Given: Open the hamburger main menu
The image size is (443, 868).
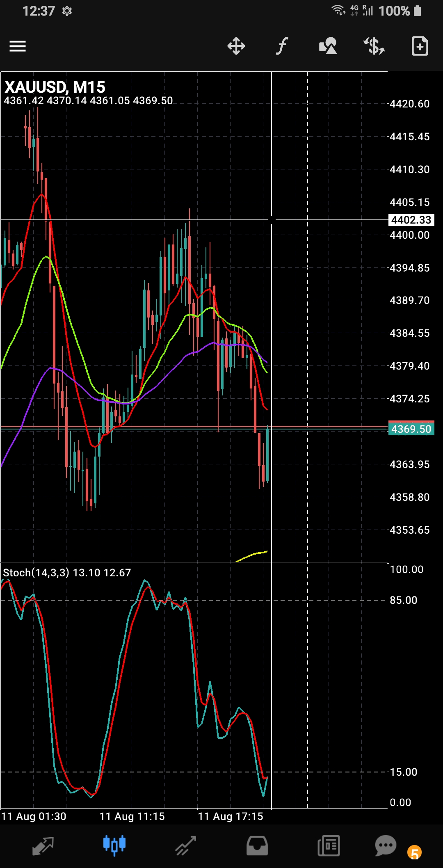Looking at the screenshot, I should [x=18, y=46].
